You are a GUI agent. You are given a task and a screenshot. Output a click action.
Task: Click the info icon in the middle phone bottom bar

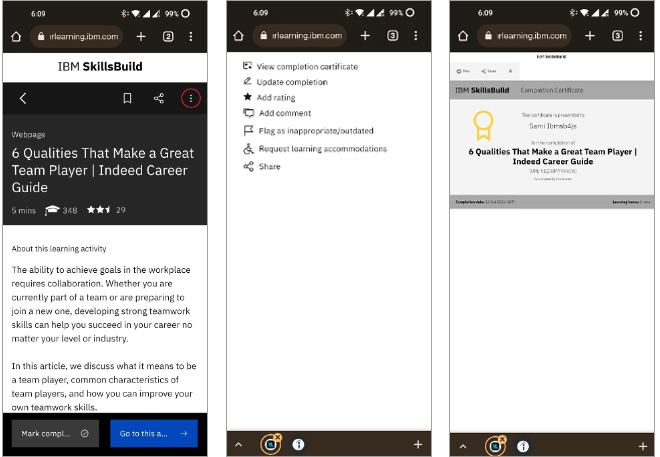pos(298,444)
